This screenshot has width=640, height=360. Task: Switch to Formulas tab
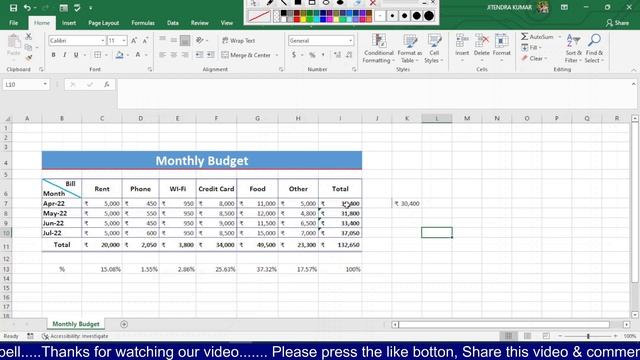[143, 23]
